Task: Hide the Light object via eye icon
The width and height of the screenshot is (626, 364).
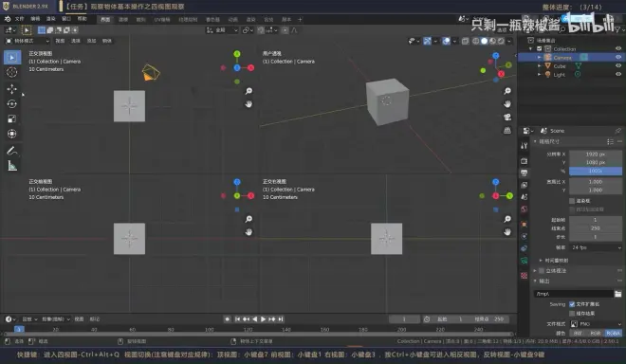Action: pos(618,74)
